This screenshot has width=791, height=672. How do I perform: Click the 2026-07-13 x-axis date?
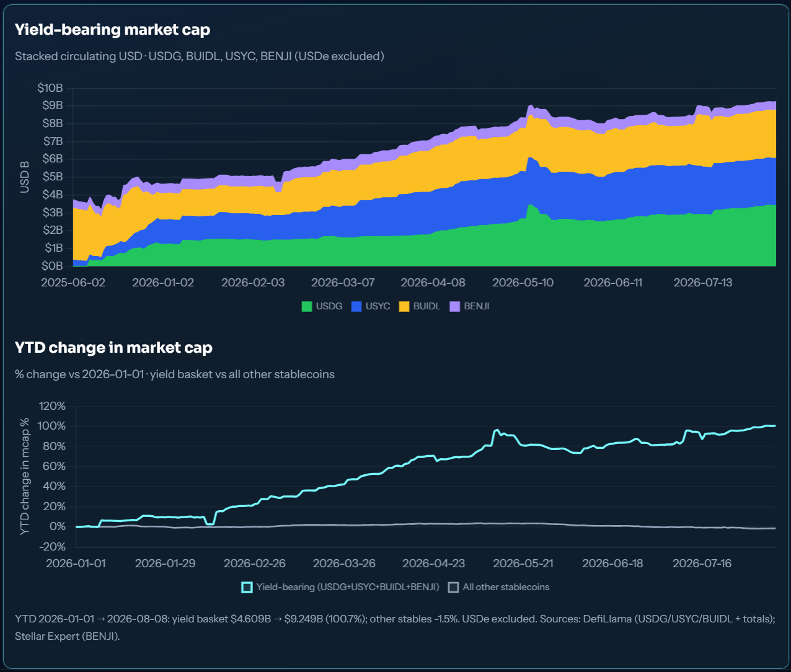pyautogui.click(x=703, y=283)
